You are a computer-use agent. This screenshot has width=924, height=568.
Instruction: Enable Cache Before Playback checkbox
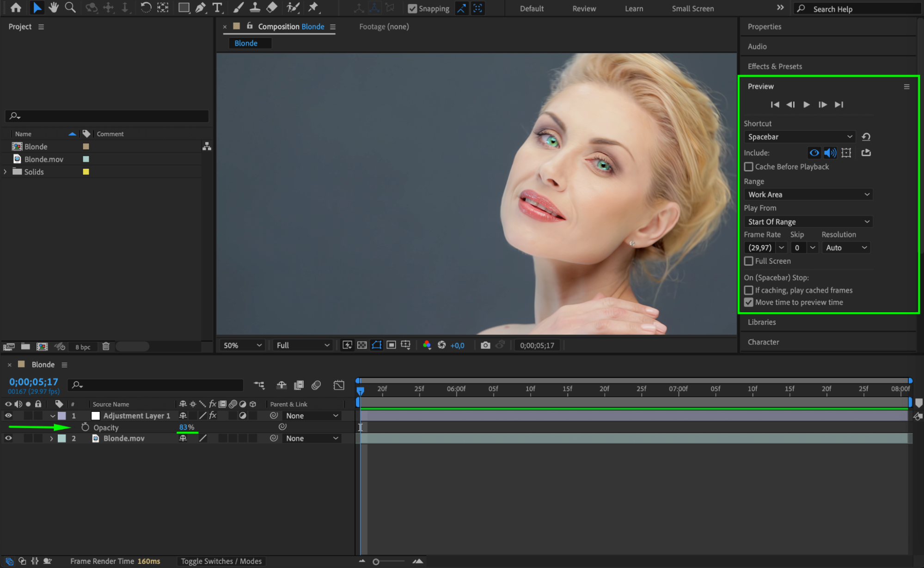(749, 166)
